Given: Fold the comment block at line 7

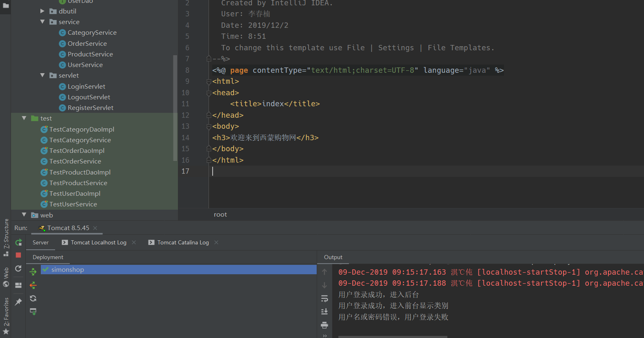Looking at the screenshot, I should [x=209, y=59].
